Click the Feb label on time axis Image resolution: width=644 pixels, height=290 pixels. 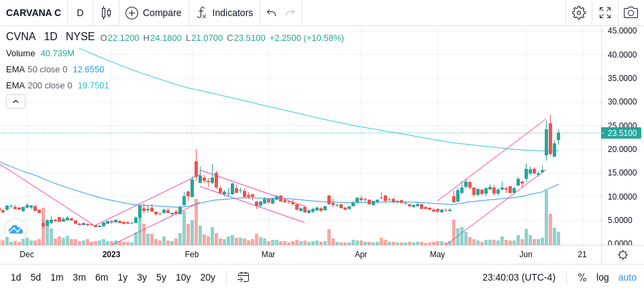(x=191, y=255)
